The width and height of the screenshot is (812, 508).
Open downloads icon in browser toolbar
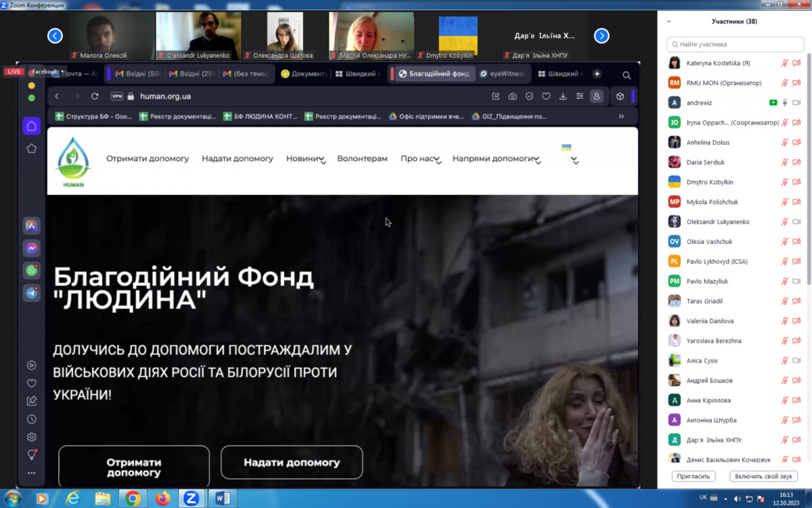563,96
